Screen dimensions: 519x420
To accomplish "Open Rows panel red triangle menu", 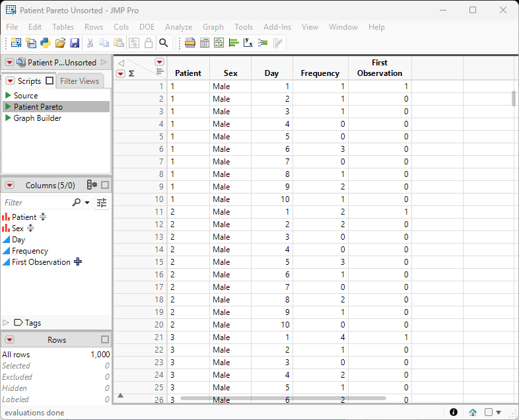I will pos(10,339).
